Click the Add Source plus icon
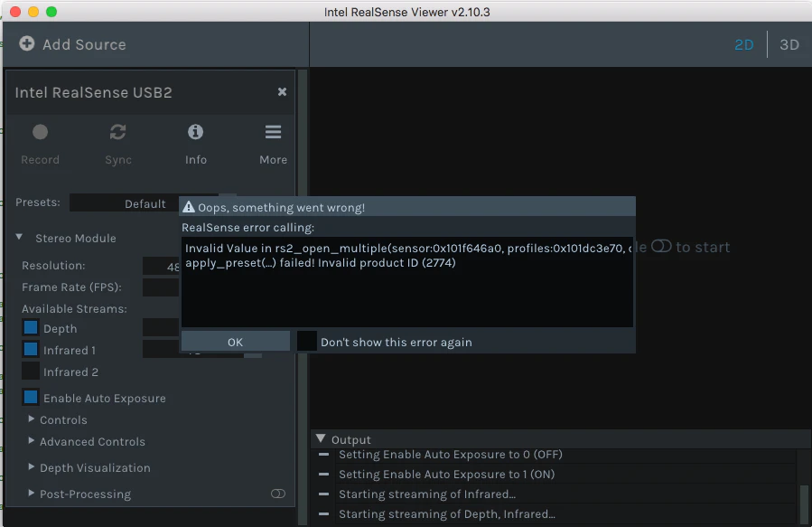 [x=27, y=43]
